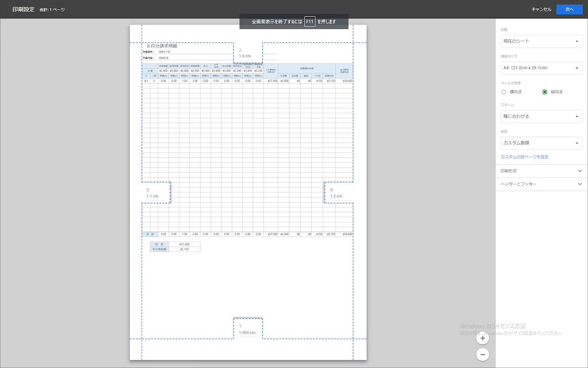Open the カスタム数値 margins dropdown
The height and width of the screenshot is (368, 588).
click(x=541, y=143)
